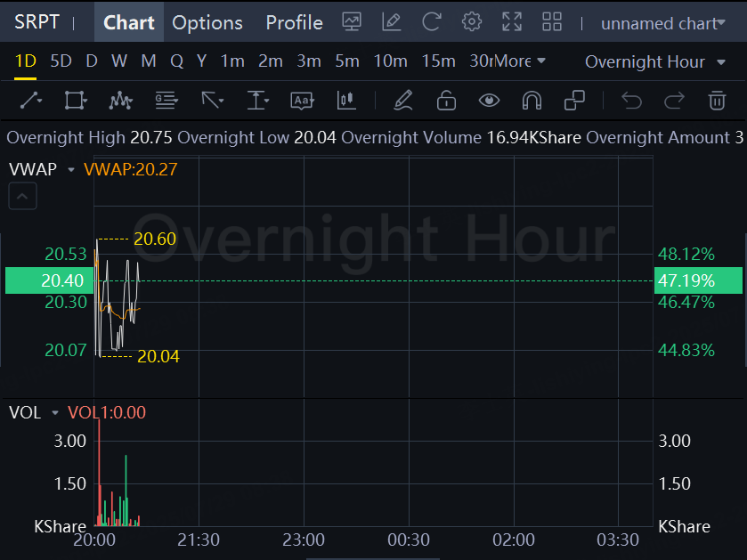
Task: Open the multi-chart grid layout icon
Action: pos(552,22)
